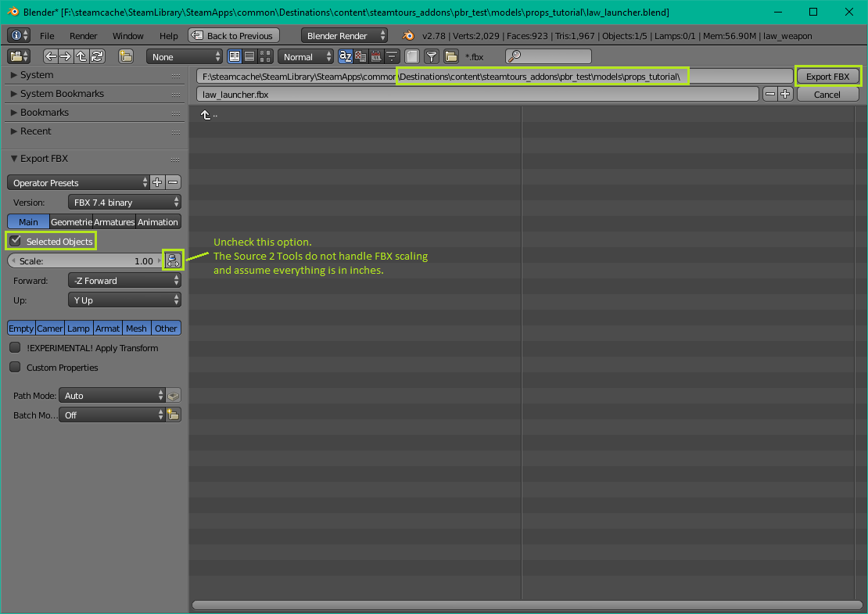Create a new directory
The width and height of the screenshot is (868, 614).
[x=126, y=56]
